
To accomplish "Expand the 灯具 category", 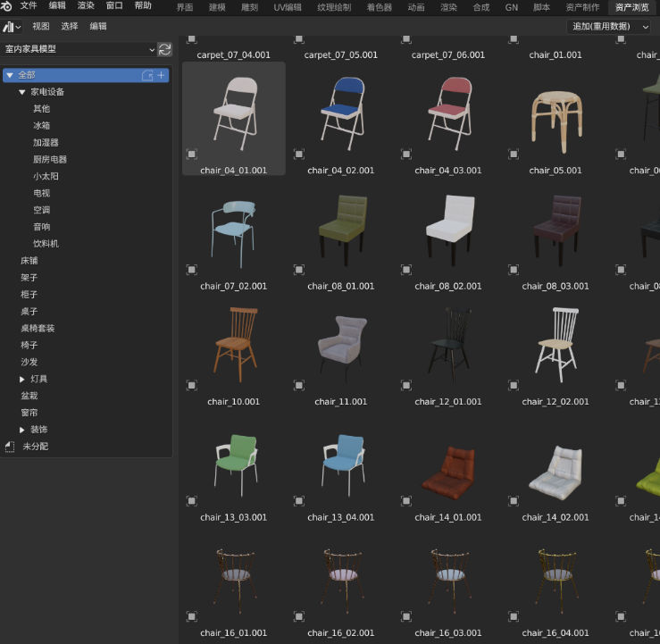I will click(22, 380).
